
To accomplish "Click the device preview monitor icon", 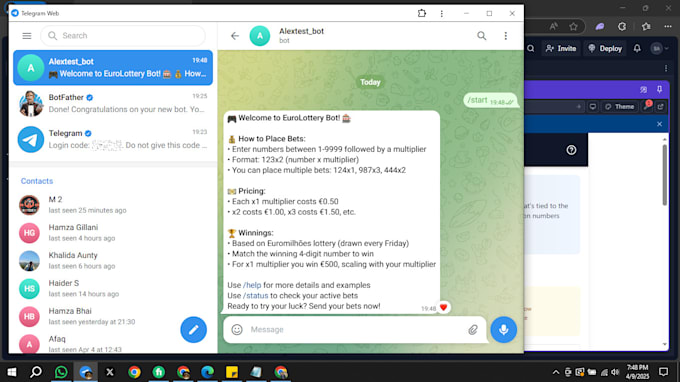I will pos(592,107).
